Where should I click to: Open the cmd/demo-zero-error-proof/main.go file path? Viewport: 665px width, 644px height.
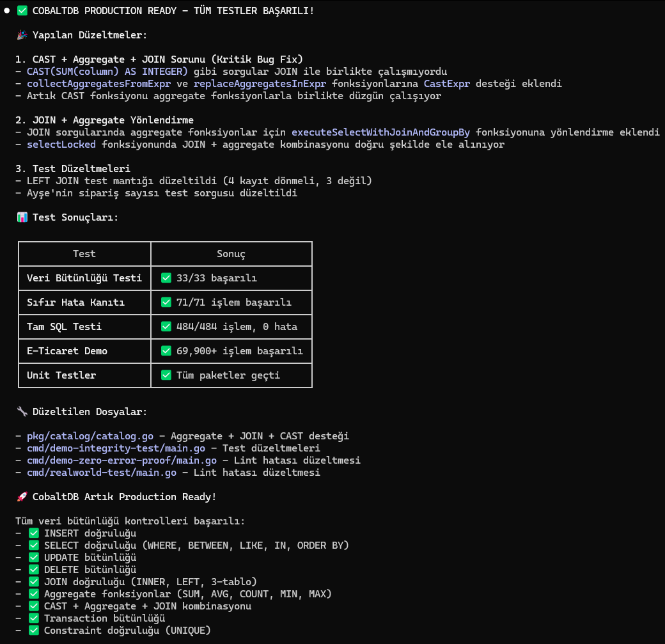pyautogui.click(x=121, y=460)
